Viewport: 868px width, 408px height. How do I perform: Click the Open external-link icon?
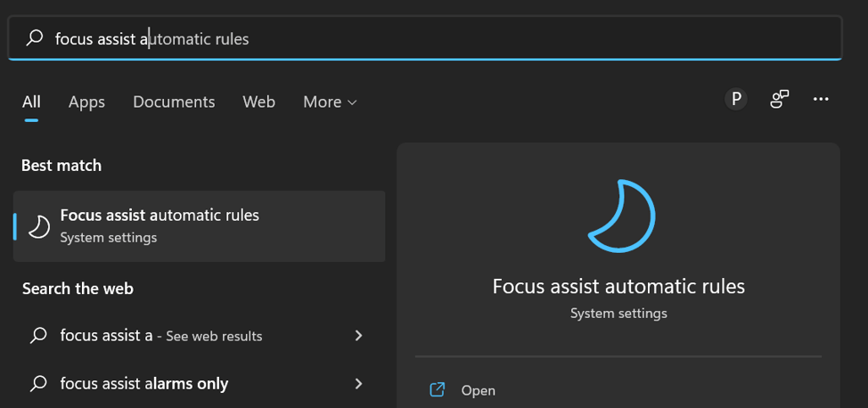[x=438, y=389]
